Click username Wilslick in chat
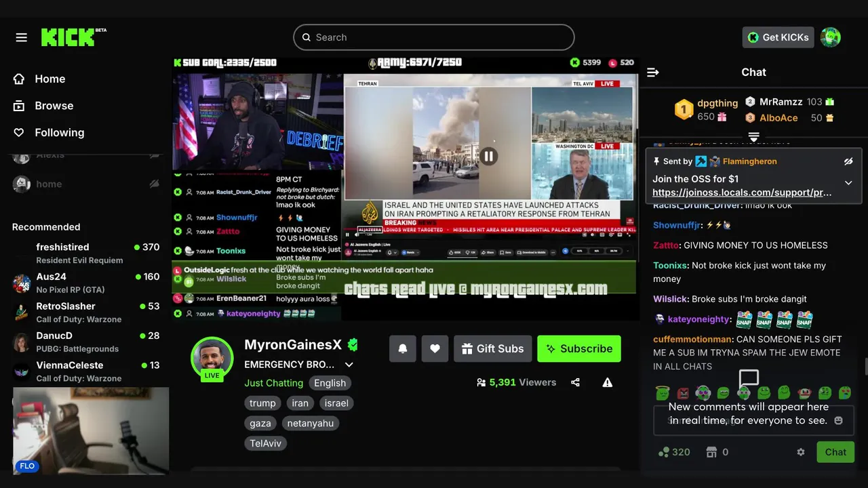This screenshot has width=868, height=488. [671, 299]
